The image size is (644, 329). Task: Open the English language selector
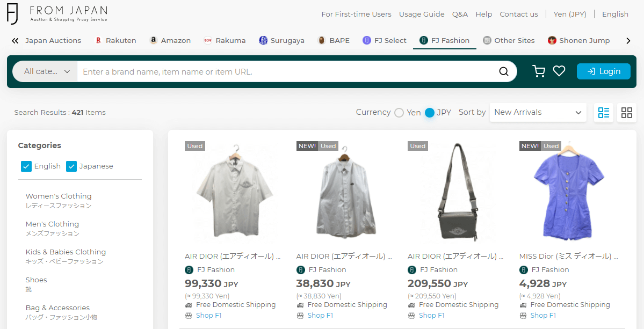(615, 14)
